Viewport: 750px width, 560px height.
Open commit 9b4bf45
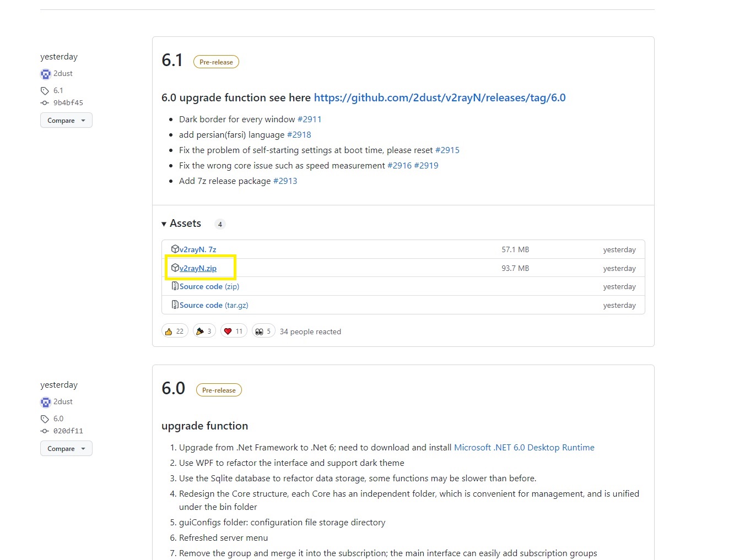[x=68, y=103]
